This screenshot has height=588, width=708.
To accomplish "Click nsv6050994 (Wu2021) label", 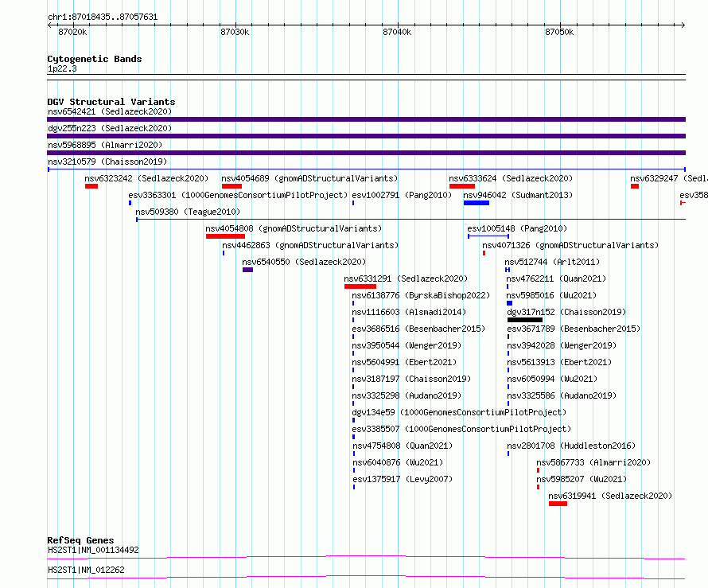I will pos(552,379).
